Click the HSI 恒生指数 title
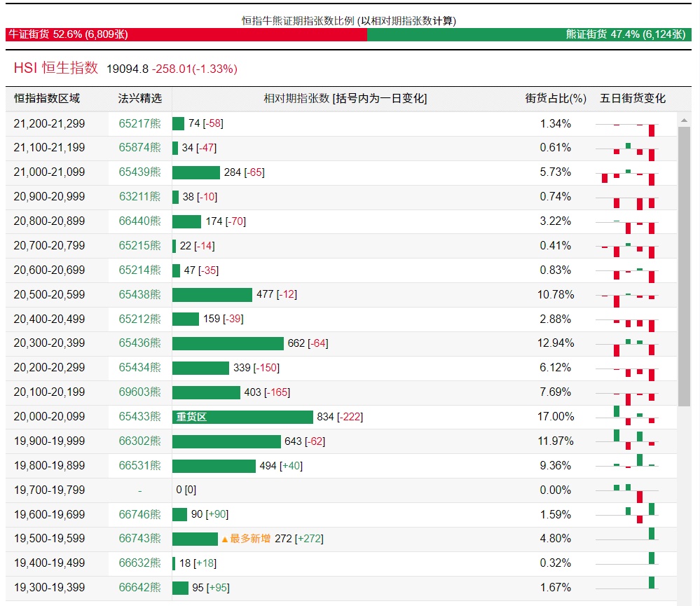Screen dimensions: 700x606 click(56, 68)
